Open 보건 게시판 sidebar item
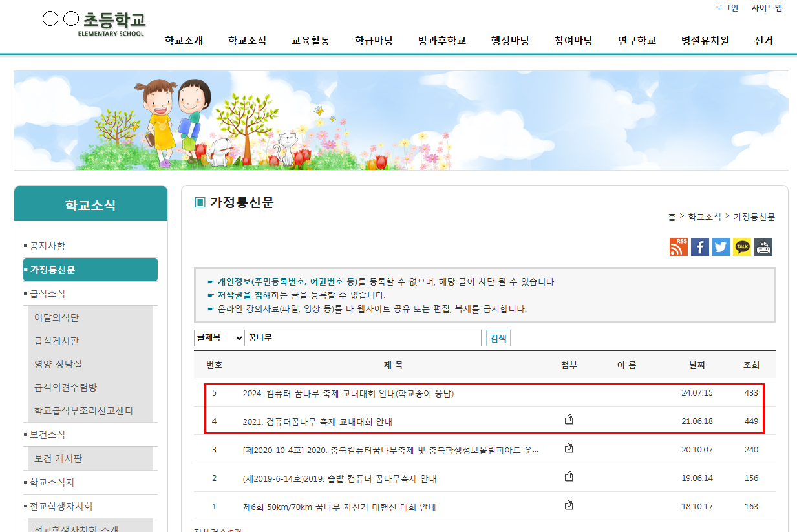The width and height of the screenshot is (797, 532). point(58,458)
